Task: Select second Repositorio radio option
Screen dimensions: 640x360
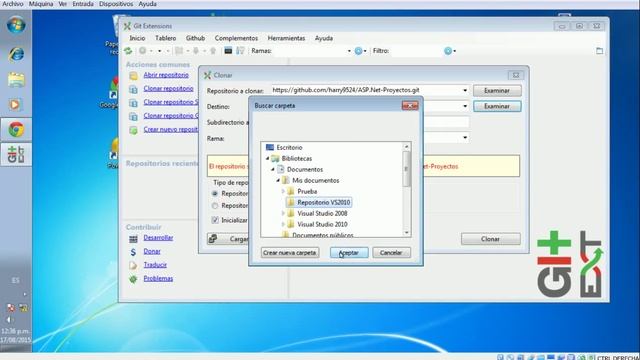Action: [215, 206]
